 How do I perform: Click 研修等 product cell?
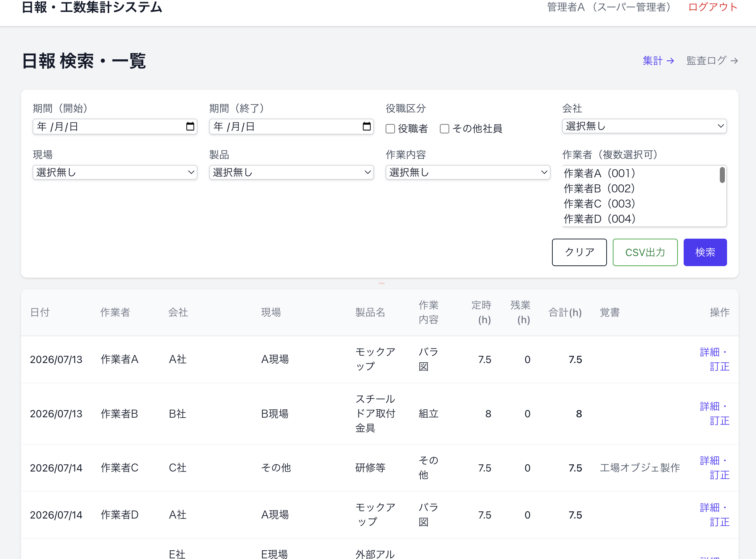coord(370,468)
